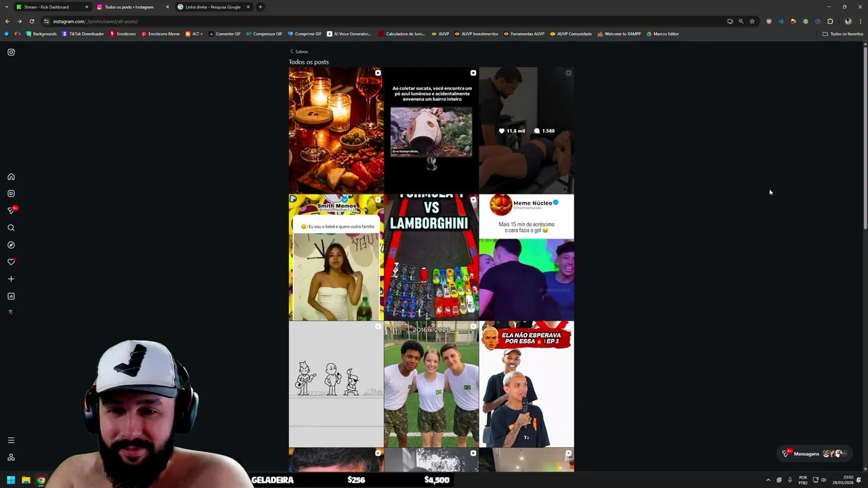Open Calculadora de Juros bookmark
The width and height of the screenshot is (868, 488).
click(402, 34)
